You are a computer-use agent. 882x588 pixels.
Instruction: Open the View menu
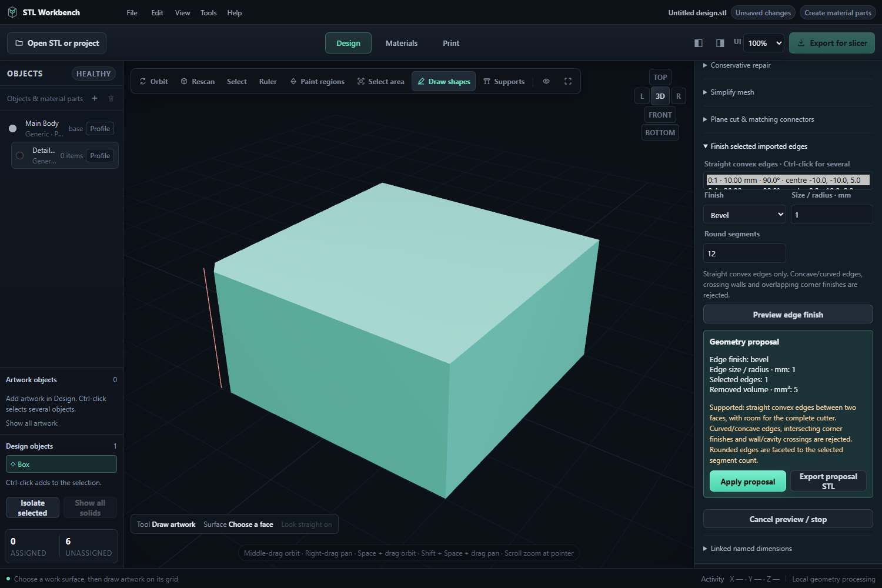point(182,12)
